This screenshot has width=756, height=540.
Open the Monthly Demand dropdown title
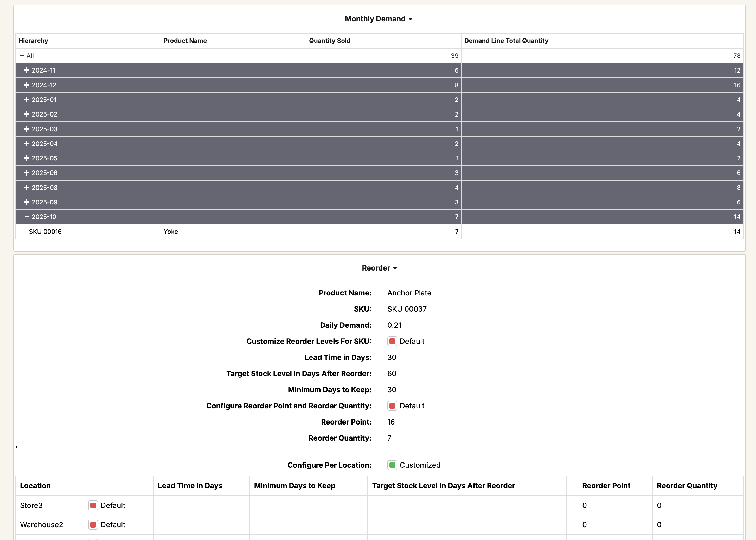pos(379,19)
